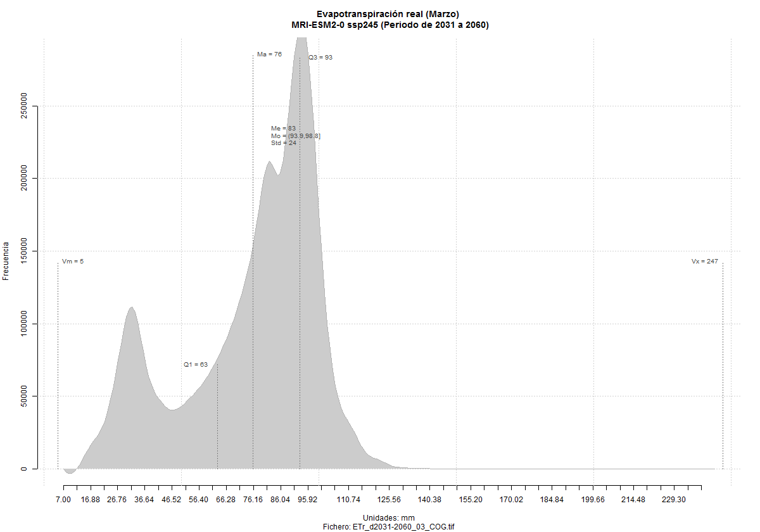The image size is (760, 532).
Task: Click the 155.20 x-axis tick label
Action: (x=470, y=500)
